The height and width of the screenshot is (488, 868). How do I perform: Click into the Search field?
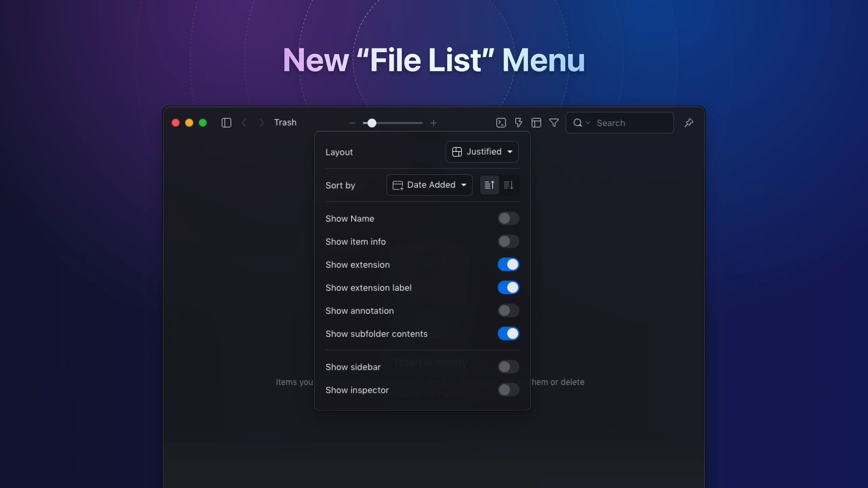[620, 123]
